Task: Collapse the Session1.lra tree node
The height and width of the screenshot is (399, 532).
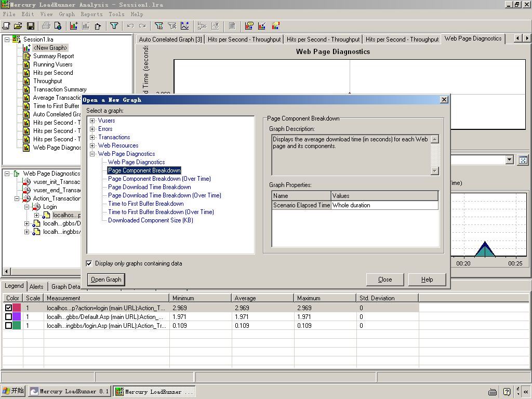Action: pos(7,39)
